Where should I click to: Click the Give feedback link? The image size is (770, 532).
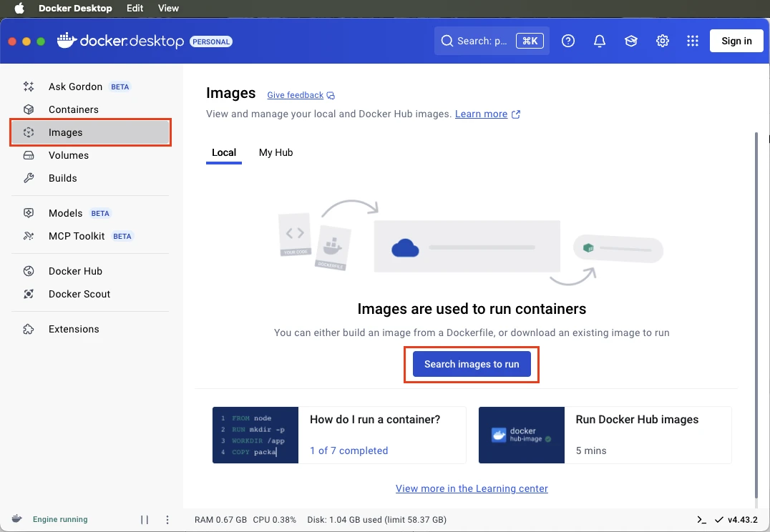pyautogui.click(x=295, y=95)
